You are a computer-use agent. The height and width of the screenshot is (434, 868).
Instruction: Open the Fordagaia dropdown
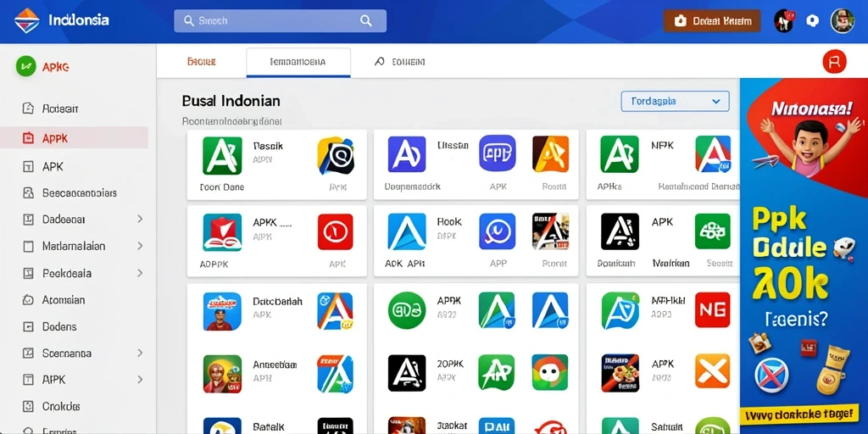click(x=675, y=102)
